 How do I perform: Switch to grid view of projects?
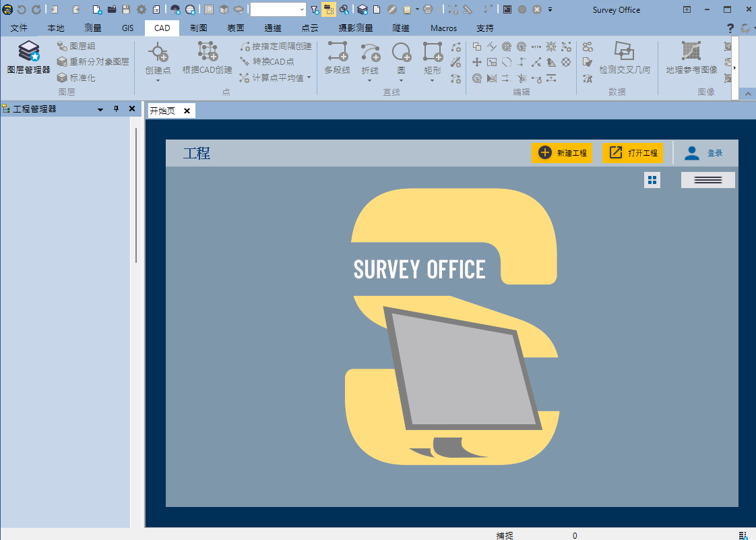tap(652, 180)
